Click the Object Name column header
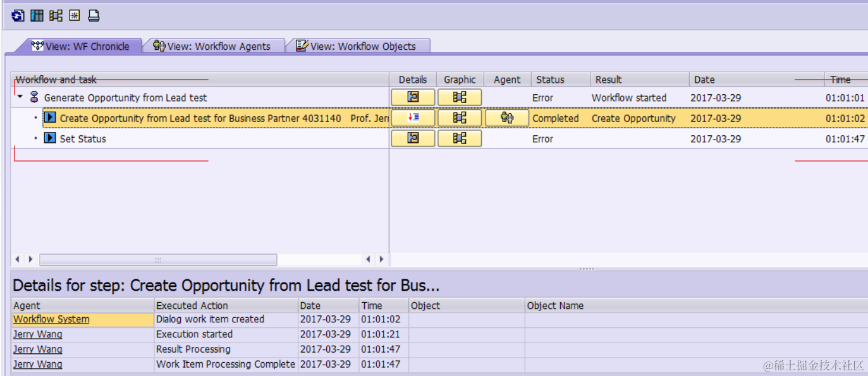This screenshot has height=376, width=868. pos(697,305)
